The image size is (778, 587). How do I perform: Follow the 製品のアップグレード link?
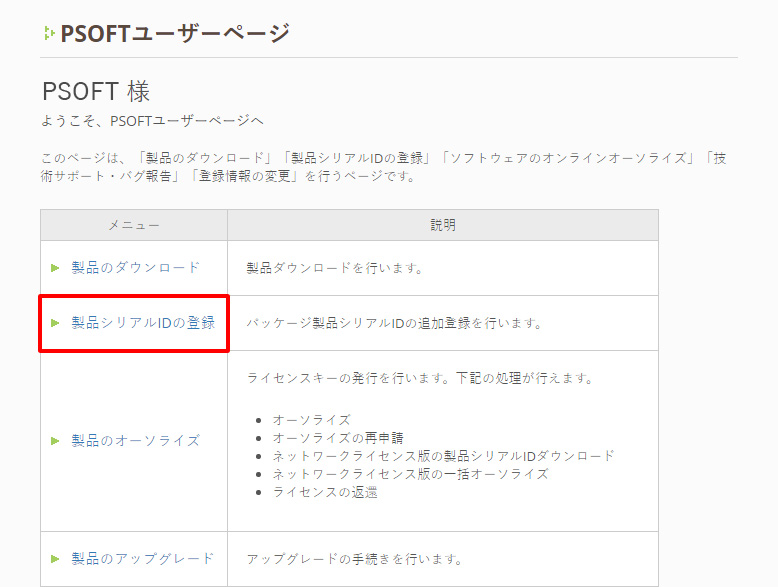pyautogui.click(x=143, y=559)
